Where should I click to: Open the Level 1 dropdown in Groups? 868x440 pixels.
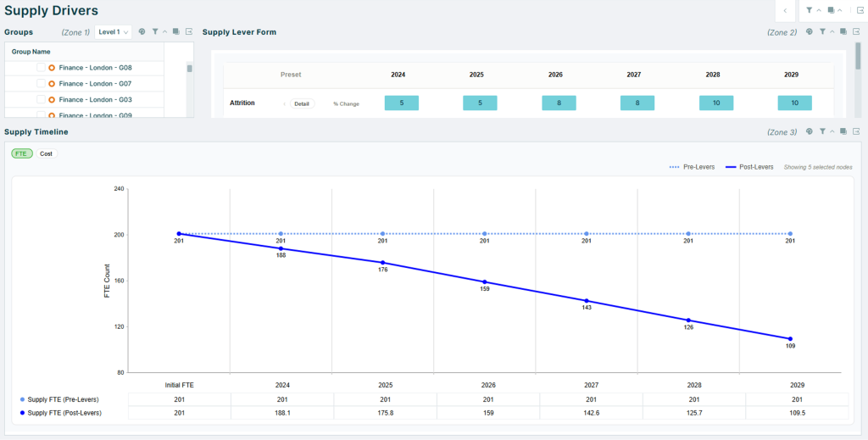(114, 32)
